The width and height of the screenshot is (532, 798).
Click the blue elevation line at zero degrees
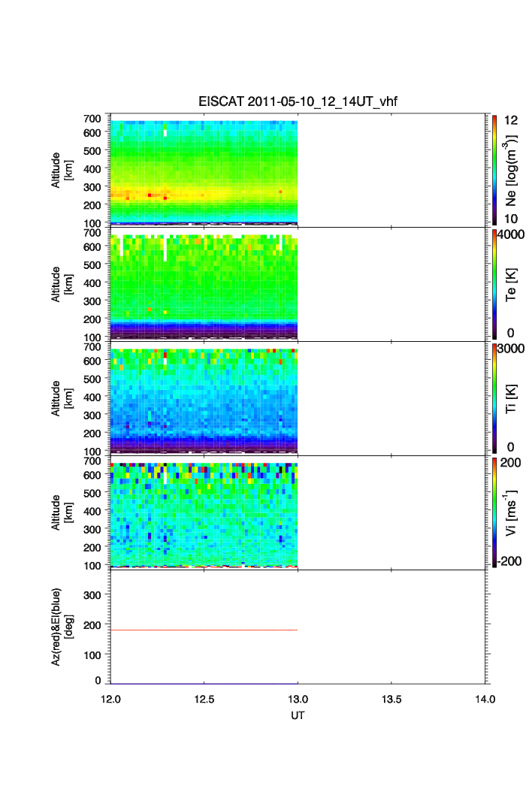coord(204,684)
